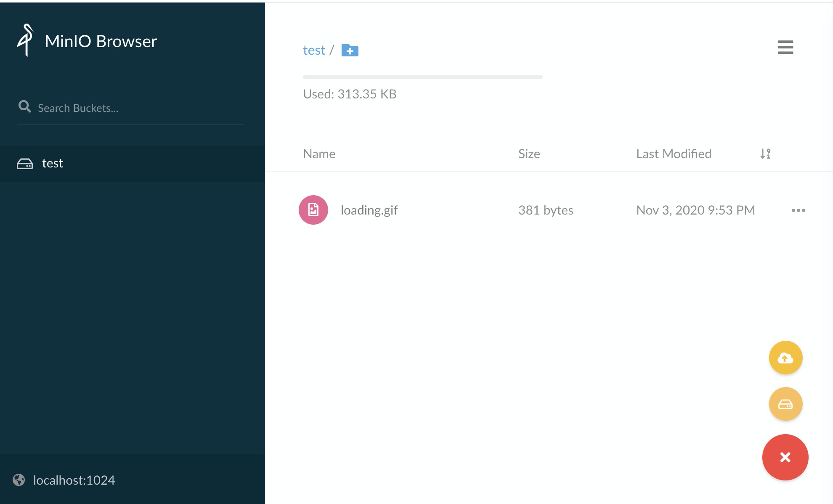Open the test breadcrumb link
833x504 pixels.
point(314,50)
